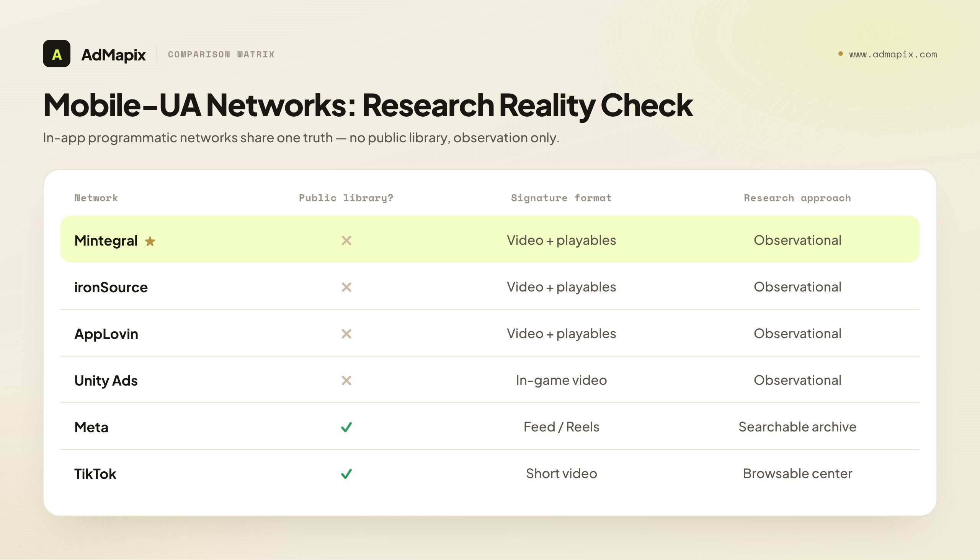This screenshot has width=980, height=560.
Task: Select the Meta network name
Action: click(91, 427)
